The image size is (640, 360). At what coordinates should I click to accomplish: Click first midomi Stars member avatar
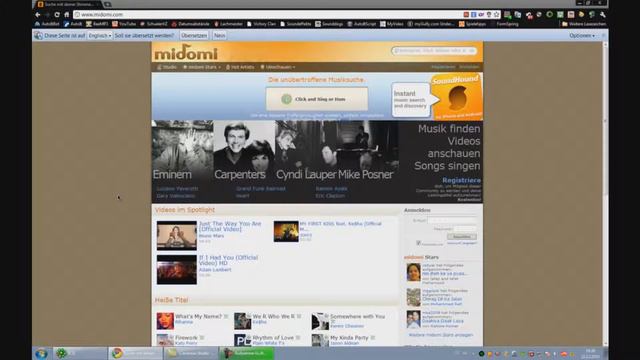tap(413, 272)
